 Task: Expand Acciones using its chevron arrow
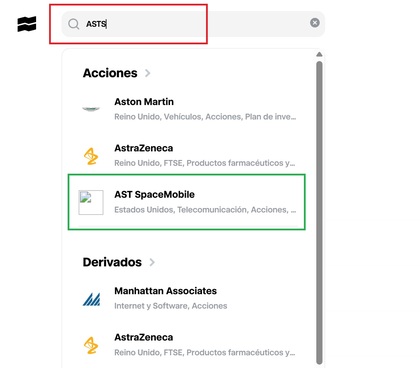click(148, 73)
